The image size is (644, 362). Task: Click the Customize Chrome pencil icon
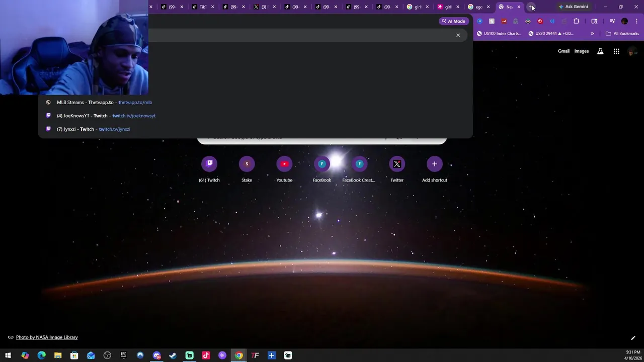633,338
